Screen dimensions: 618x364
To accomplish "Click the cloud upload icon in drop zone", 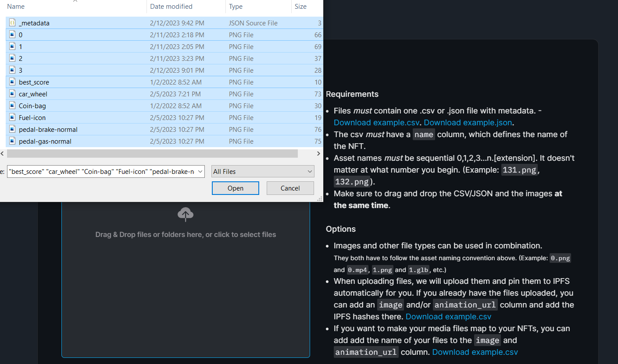I will pos(186,214).
